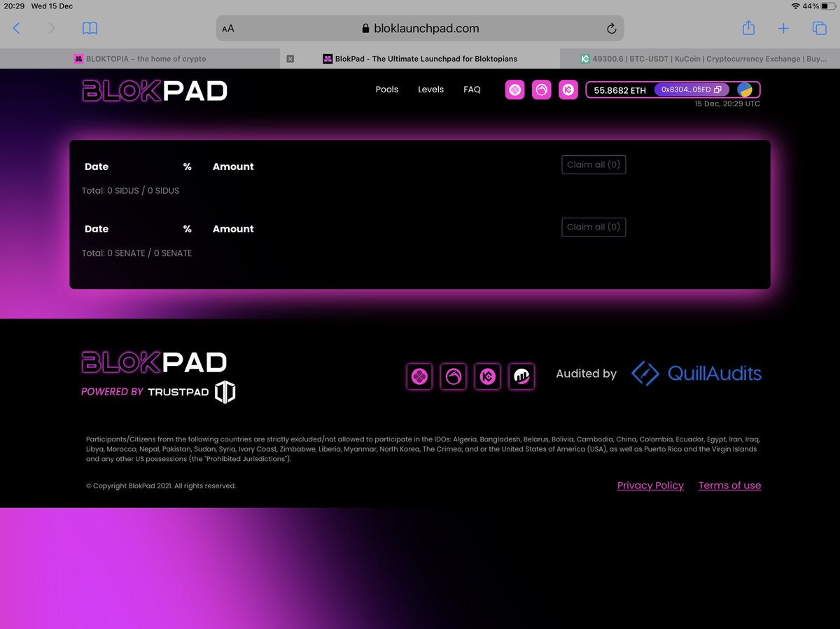
Task: Switch to the KuCoin BTC-USDT tab
Action: pos(700,59)
